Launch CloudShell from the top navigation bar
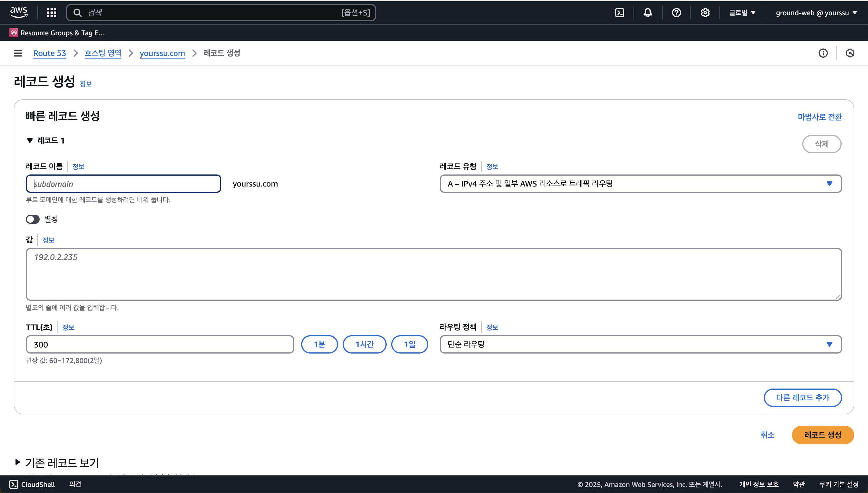The width and height of the screenshot is (868, 493). (x=619, y=13)
